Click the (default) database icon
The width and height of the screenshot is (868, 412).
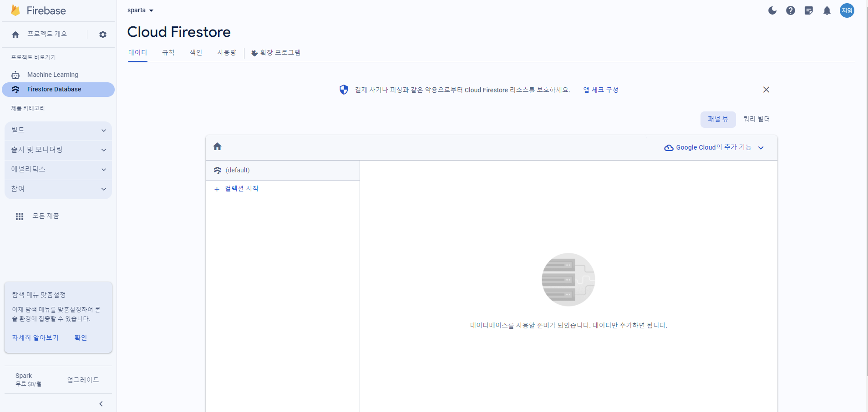click(x=217, y=171)
